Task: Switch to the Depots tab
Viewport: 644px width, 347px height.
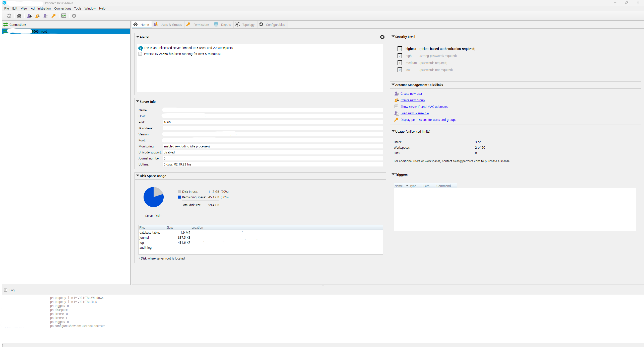Action: [223, 25]
